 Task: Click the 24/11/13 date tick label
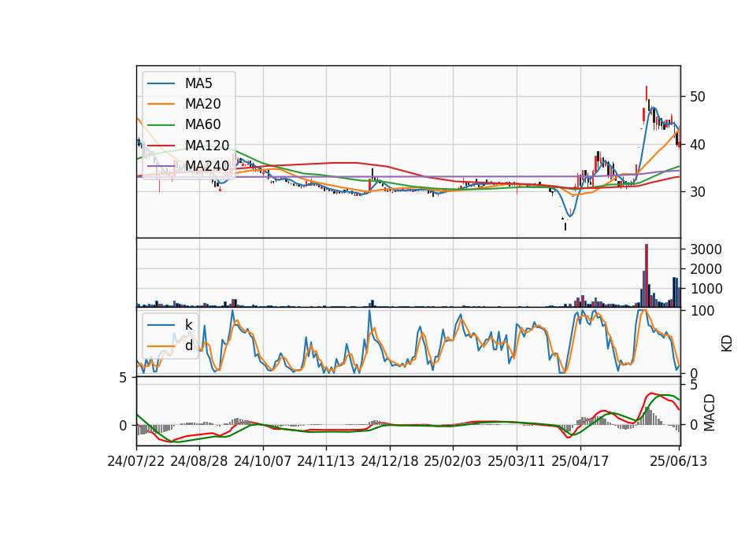(x=326, y=462)
